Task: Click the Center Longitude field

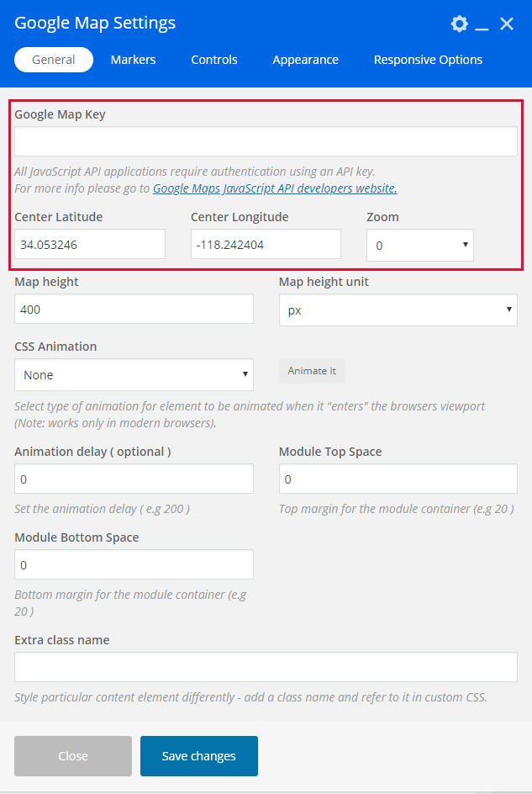Action: coord(266,245)
